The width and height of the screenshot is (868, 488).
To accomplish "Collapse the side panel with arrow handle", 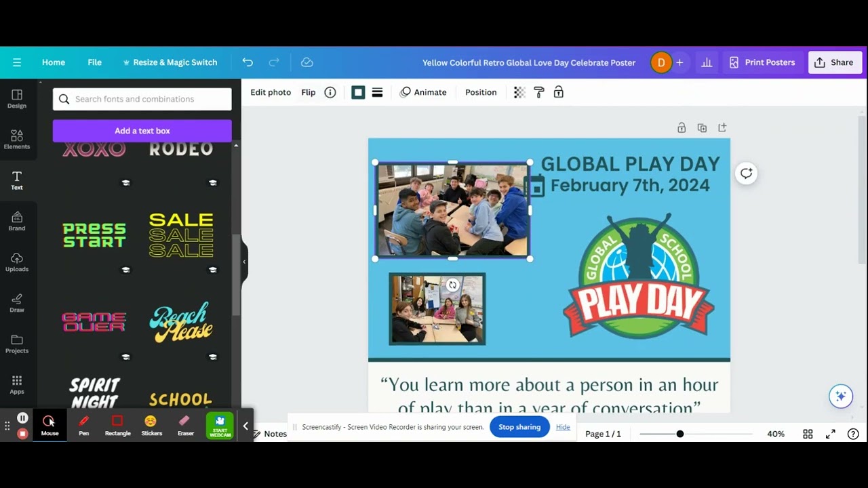I will [x=244, y=262].
